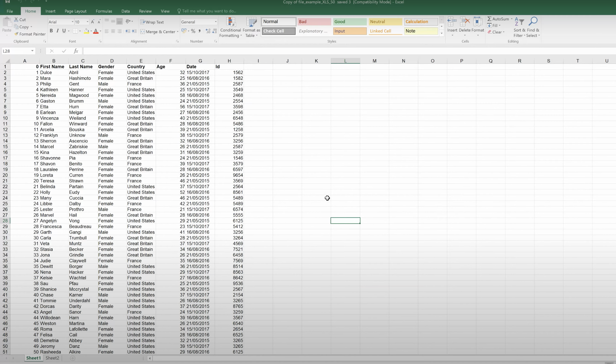The image size is (616, 364).
Task: Click the Insert Function fx icon
Action: click(x=76, y=51)
